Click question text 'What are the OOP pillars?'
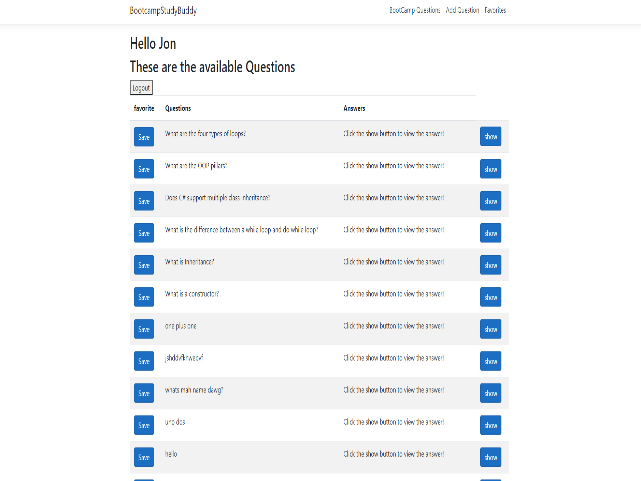This screenshot has height=481, width=641. pyautogui.click(x=196, y=166)
